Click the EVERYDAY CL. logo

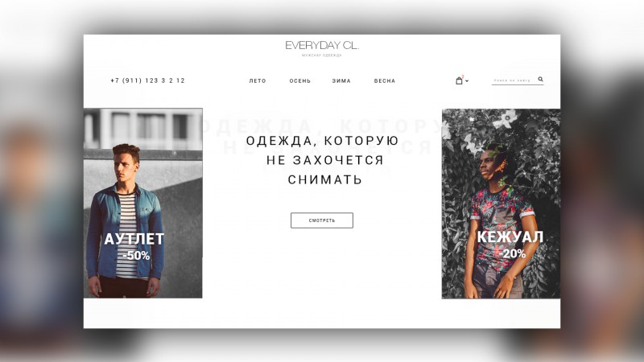[322, 45]
